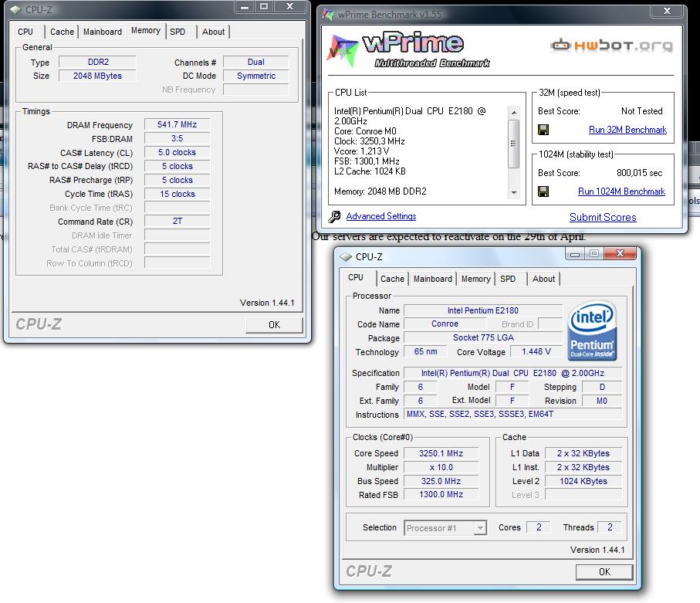This screenshot has width=700, height=603.
Task: Save the 1024M score with floppy icon
Action: pyautogui.click(x=543, y=191)
